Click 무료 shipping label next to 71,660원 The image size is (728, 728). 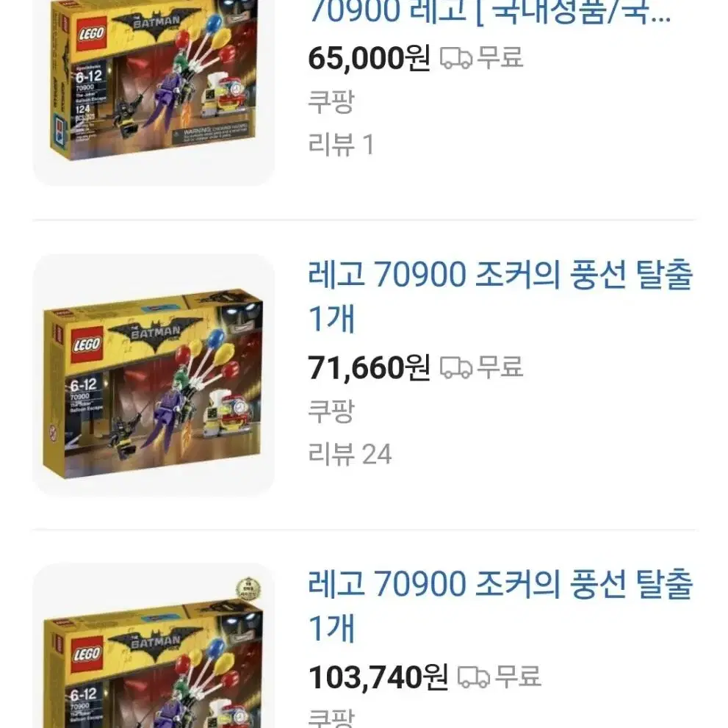point(500,367)
